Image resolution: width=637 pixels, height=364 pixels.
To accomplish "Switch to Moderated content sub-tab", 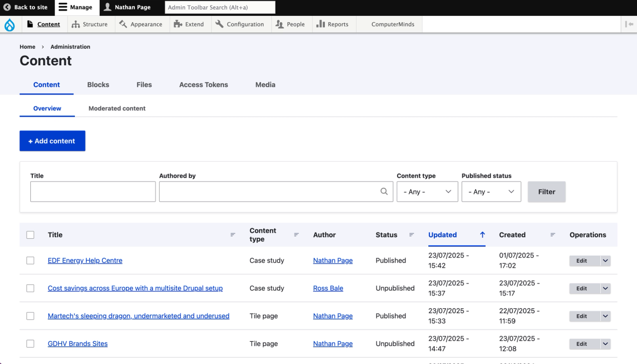I will [x=117, y=108].
